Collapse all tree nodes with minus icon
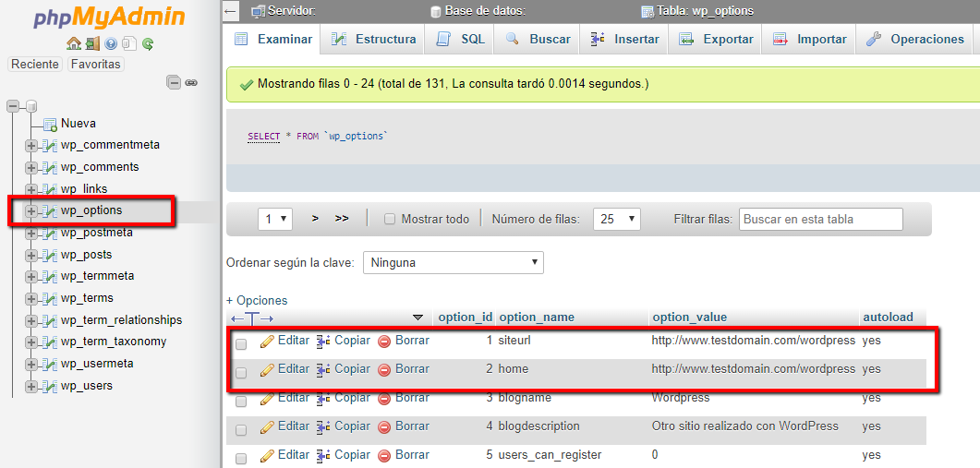980x468 pixels. [174, 82]
